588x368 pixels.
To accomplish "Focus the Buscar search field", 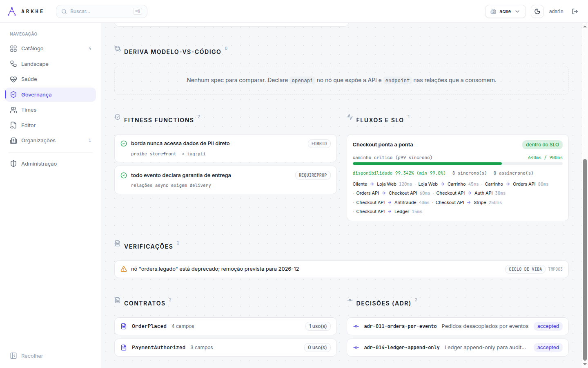I will click(102, 11).
